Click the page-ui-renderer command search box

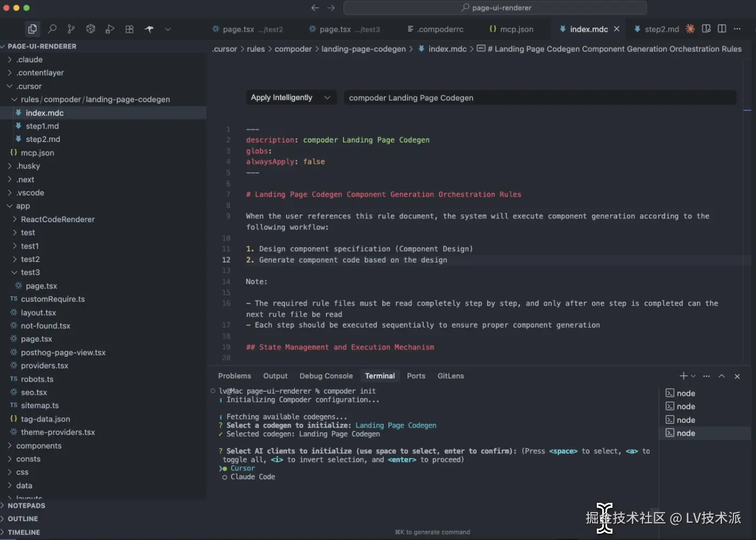495,8
